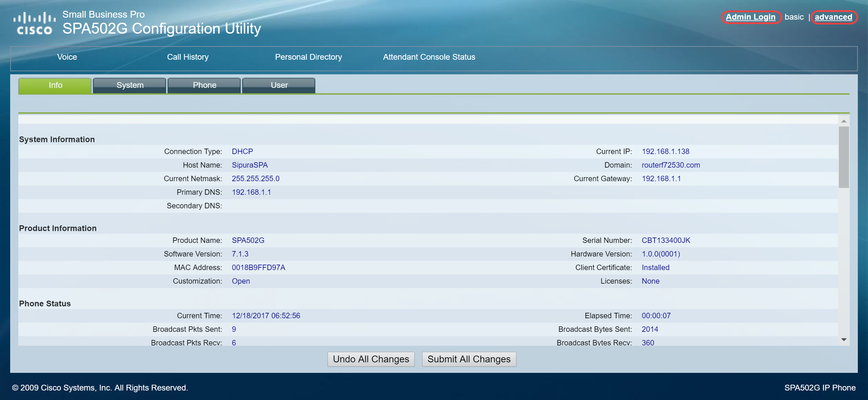This screenshot has height=400, width=868.
Task: Open the Voice menu
Action: pyautogui.click(x=67, y=57)
